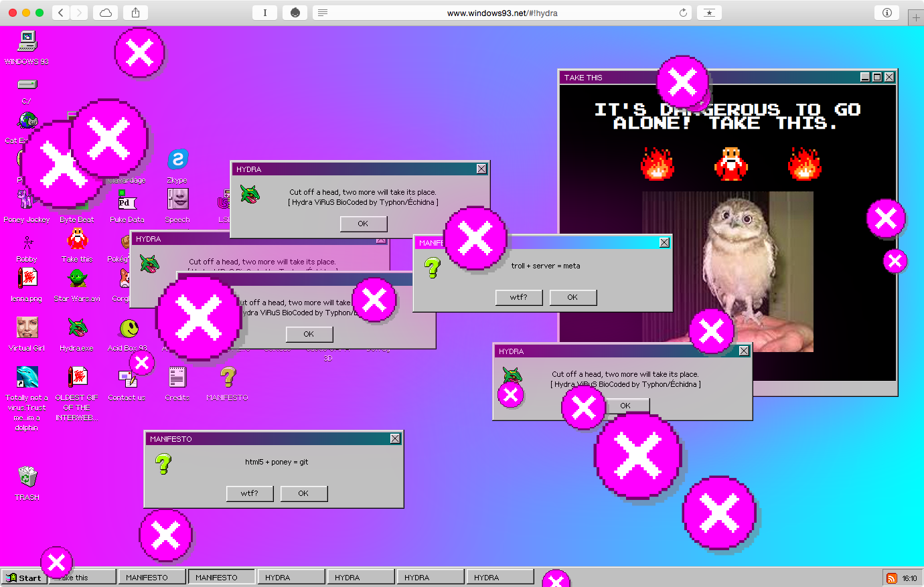Open the TRASH recycle bin icon
The width and height of the screenshot is (924, 587).
pyautogui.click(x=27, y=477)
